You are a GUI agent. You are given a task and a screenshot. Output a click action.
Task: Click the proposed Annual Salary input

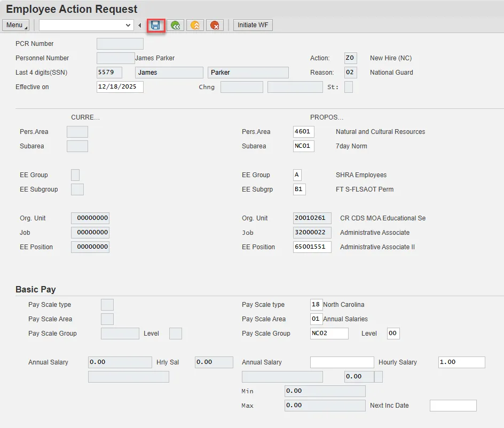(342, 362)
